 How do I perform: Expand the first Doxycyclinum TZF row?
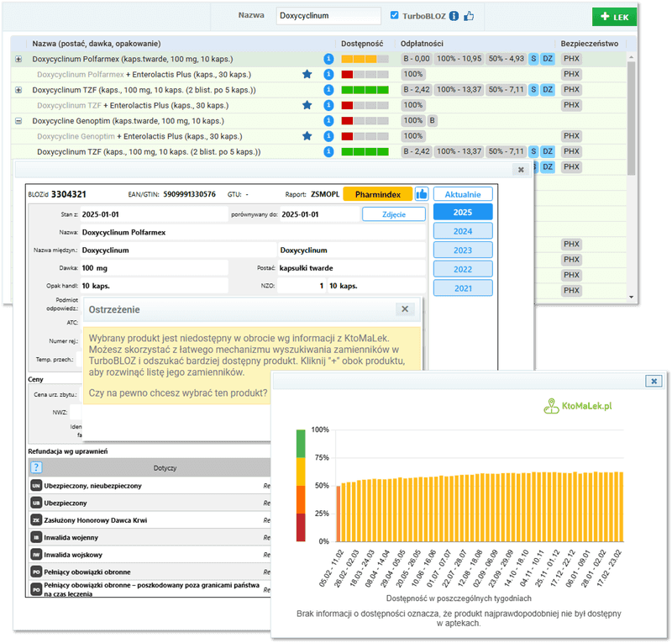pyautogui.click(x=19, y=90)
